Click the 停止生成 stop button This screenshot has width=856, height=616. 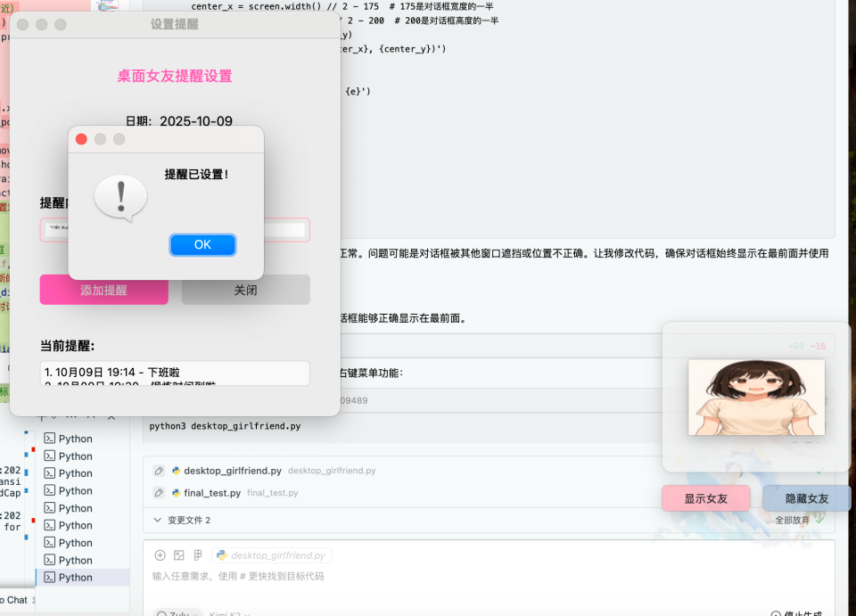tap(796, 613)
